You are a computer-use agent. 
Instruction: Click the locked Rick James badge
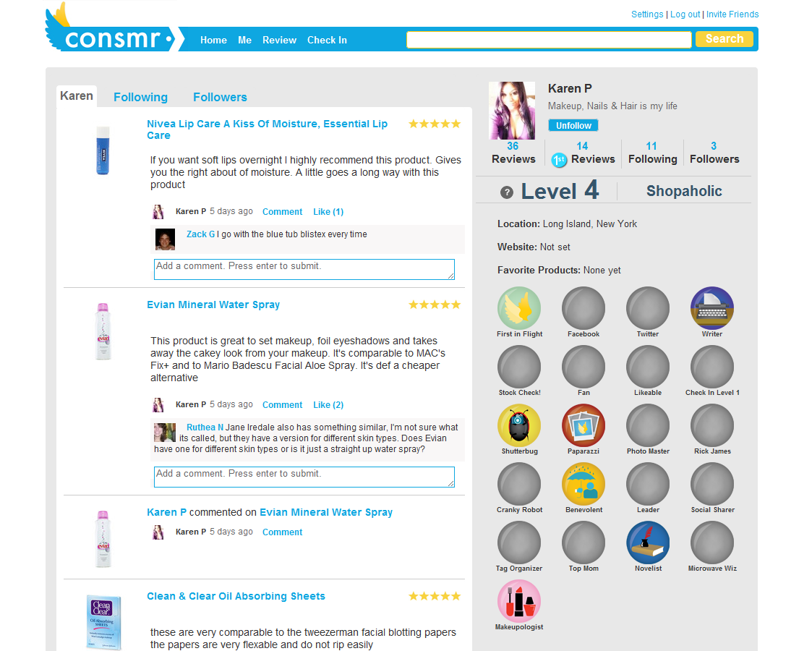[x=712, y=425]
